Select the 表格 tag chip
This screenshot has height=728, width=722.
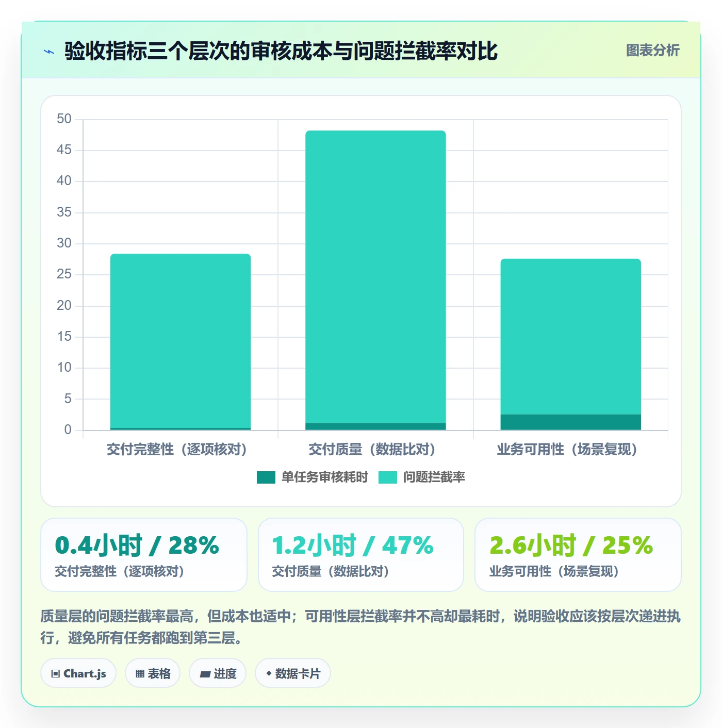click(x=153, y=673)
